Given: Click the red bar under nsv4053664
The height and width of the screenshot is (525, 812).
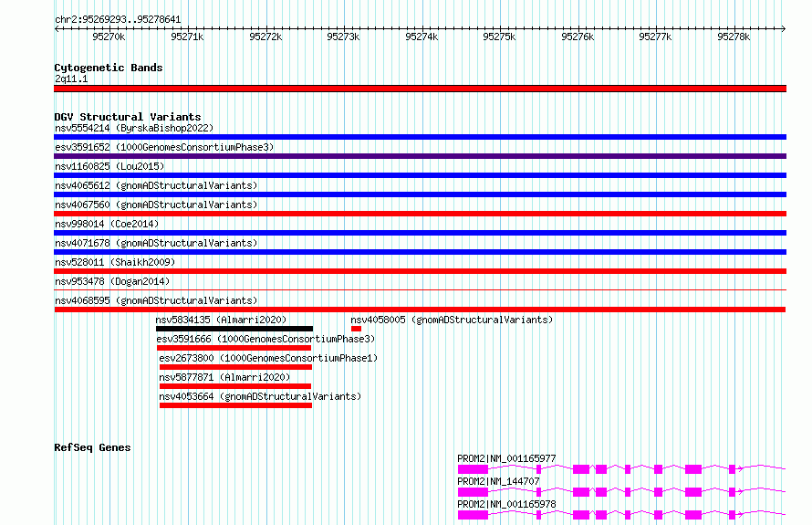Looking at the screenshot, I should 235,405.
